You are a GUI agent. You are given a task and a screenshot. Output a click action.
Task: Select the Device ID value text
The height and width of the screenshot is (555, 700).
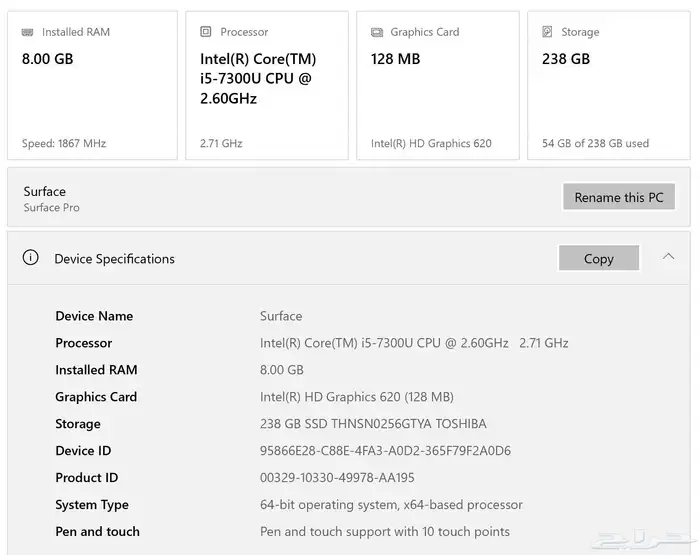click(385, 451)
